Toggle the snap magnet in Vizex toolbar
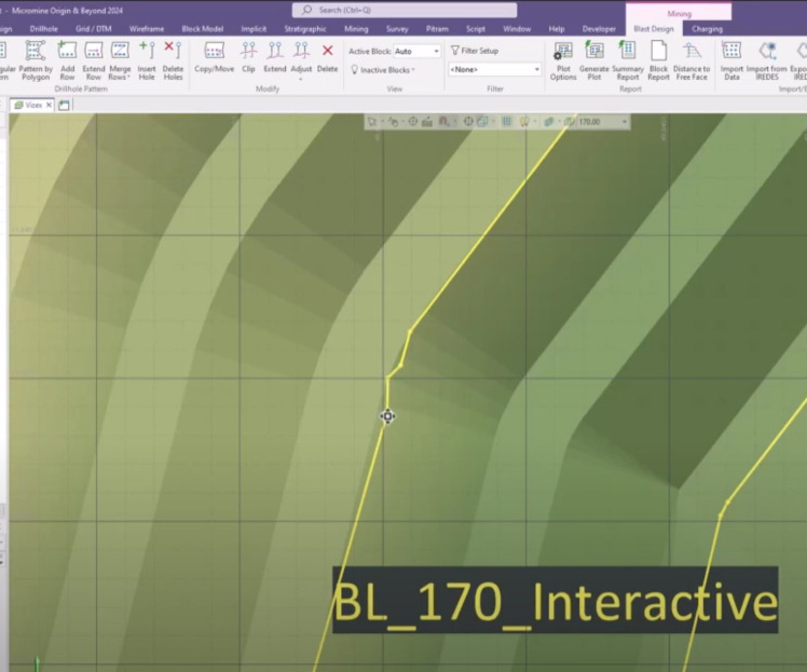The height and width of the screenshot is (672, 807). [443, 122]
